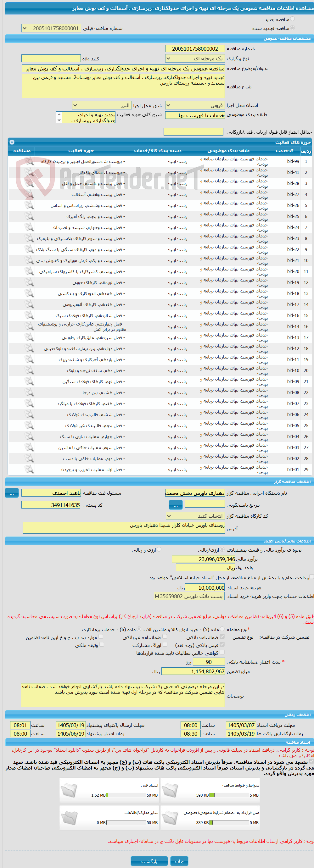Toggle the ضمانتنامه غیربانکی checkbox

(165, 637)
